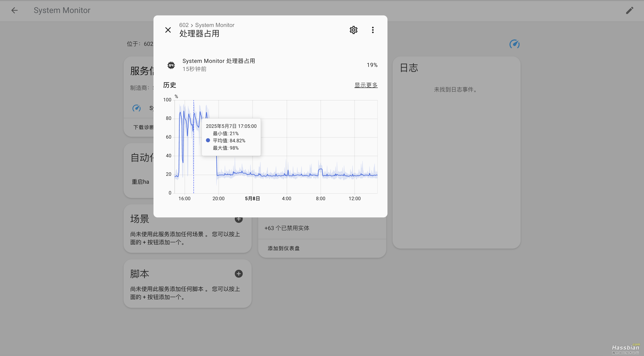The height and width of the screenshot is (356, 644).
Task: Click the 4:00 axis label on chart
Action: pos(286,199)
